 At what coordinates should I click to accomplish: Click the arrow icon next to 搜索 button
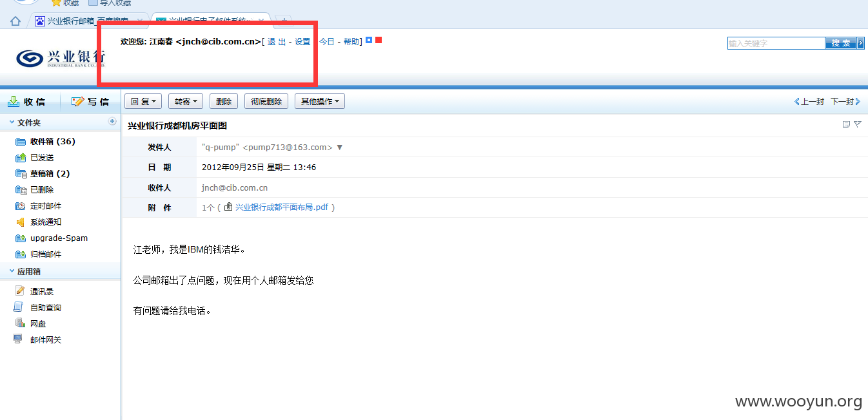click(x=861, y=43)
